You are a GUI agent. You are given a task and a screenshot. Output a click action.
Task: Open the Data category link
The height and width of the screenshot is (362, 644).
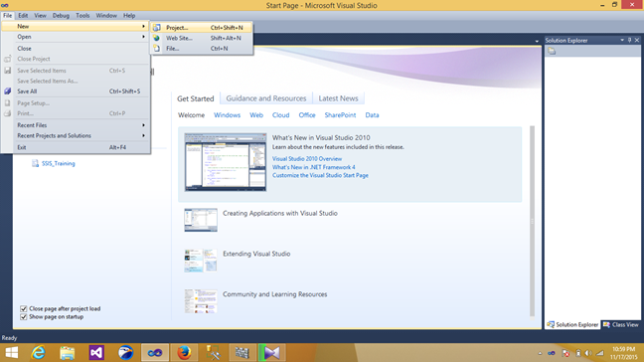[372, 115]
